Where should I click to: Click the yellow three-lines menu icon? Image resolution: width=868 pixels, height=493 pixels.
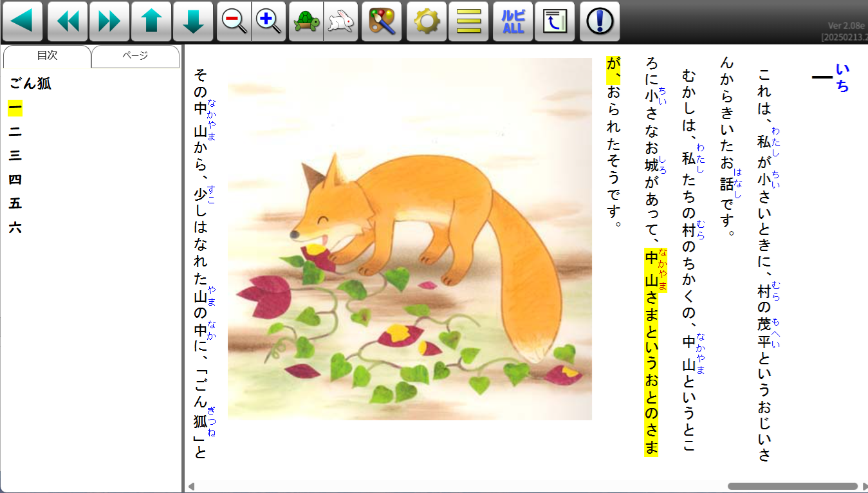[x=468, y=21]
